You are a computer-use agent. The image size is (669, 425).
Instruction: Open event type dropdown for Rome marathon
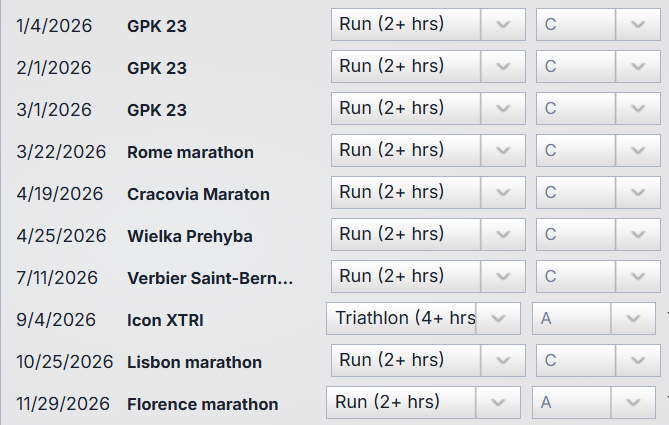tap(502, 151)
